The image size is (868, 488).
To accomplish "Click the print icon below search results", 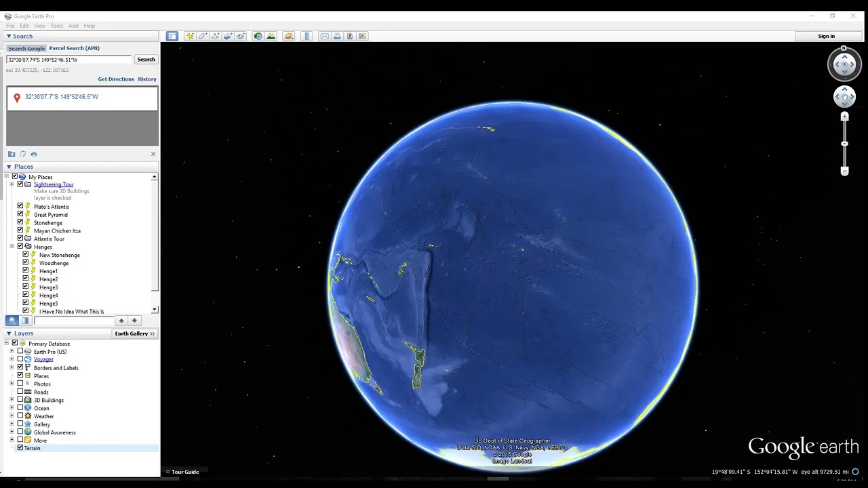I will click(34, 154).
